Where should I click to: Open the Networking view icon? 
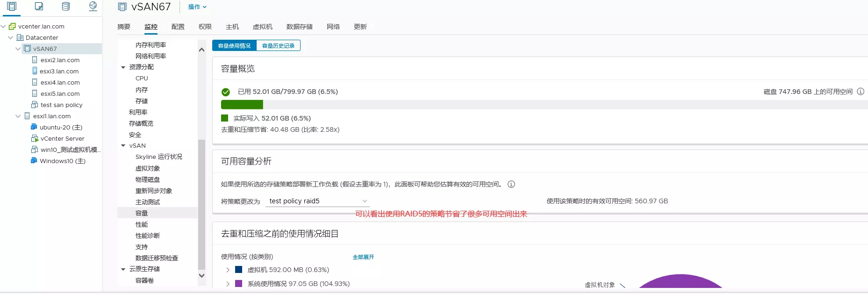click(93, 7)
